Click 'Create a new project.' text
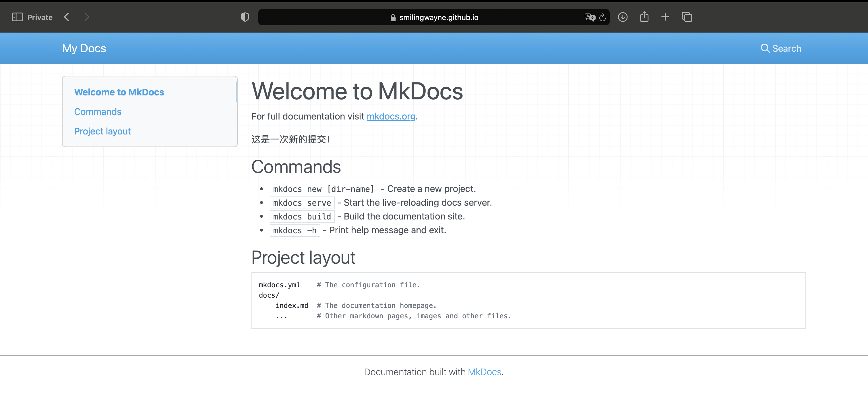 (x=431, y=189)
